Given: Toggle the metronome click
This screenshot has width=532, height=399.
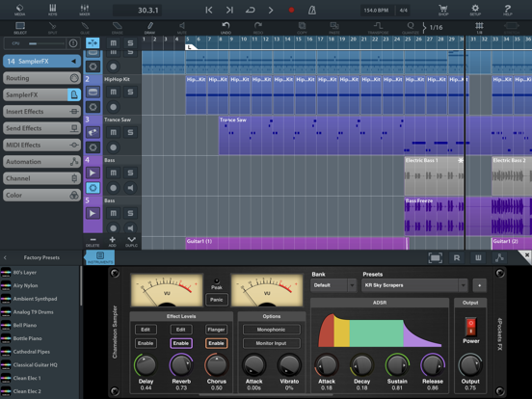Looking at the screenshot, I should (312, 11).
